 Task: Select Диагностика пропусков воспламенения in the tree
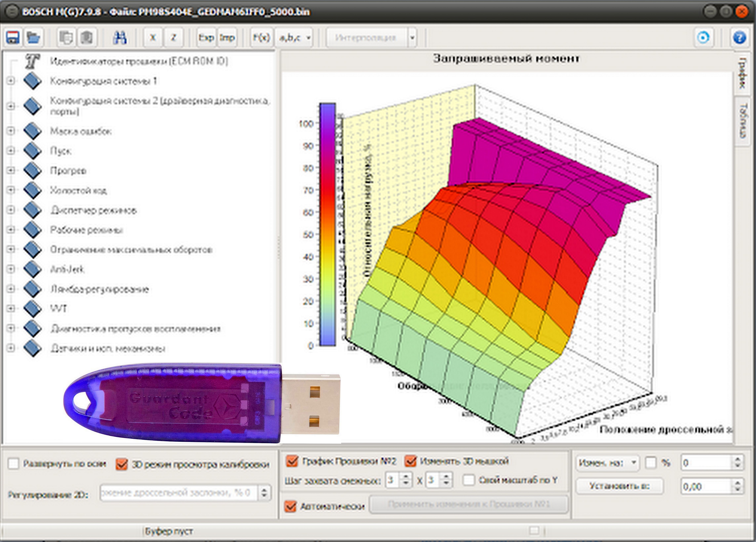coord(135,329)
